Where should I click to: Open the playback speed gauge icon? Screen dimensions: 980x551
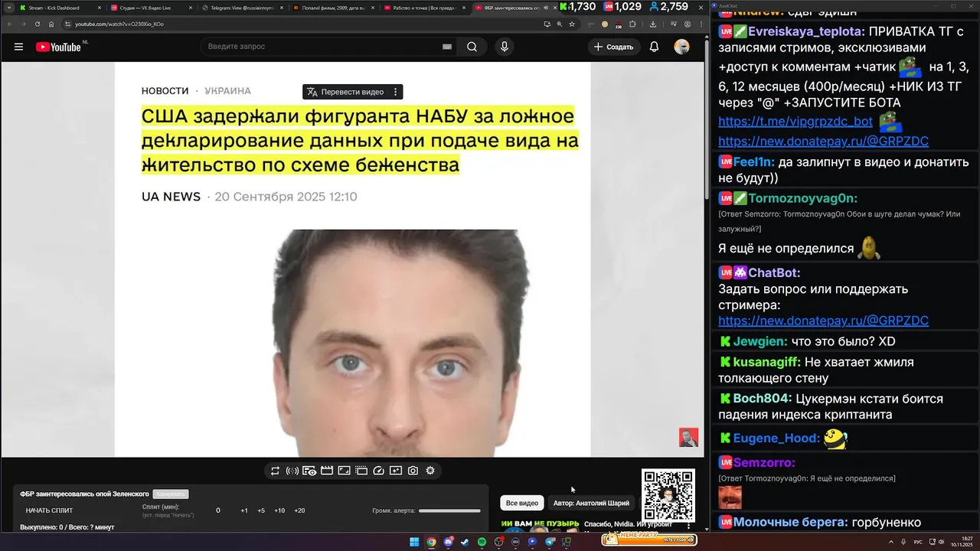click(x=378, y=471)
